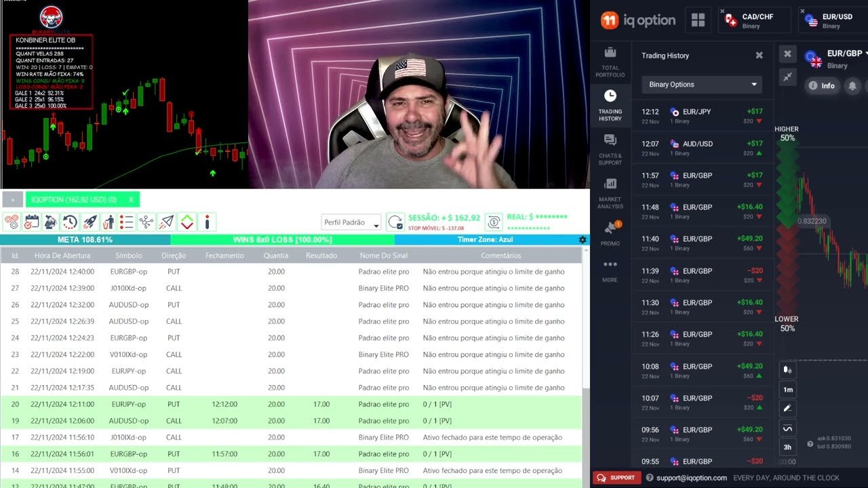The width and height of the screenshot is (868, 488).
Task: Select the candlestick chart type icon
Action: click(788, 370)
